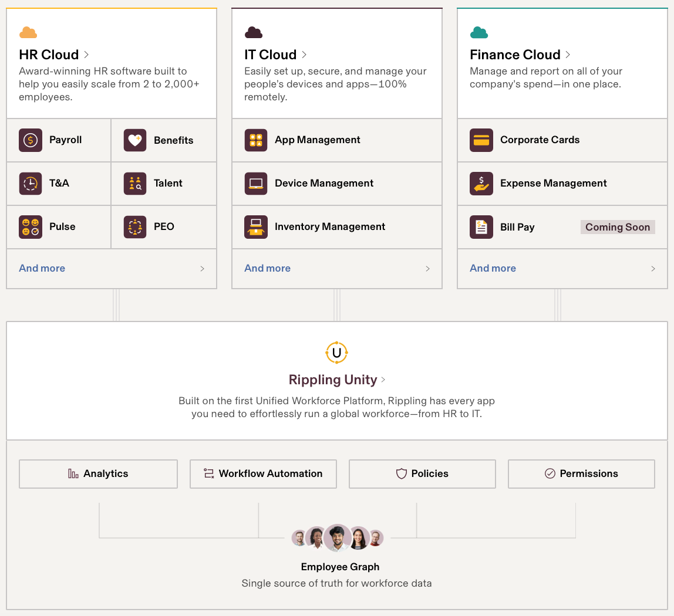This screenshot has width=674, height=616.
Task: Click the Employee Graph avatar group
Action: click(337, 537)
